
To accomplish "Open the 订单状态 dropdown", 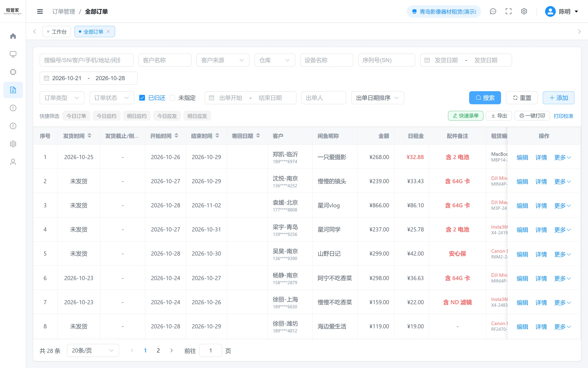I will click(x=112, y=98).
